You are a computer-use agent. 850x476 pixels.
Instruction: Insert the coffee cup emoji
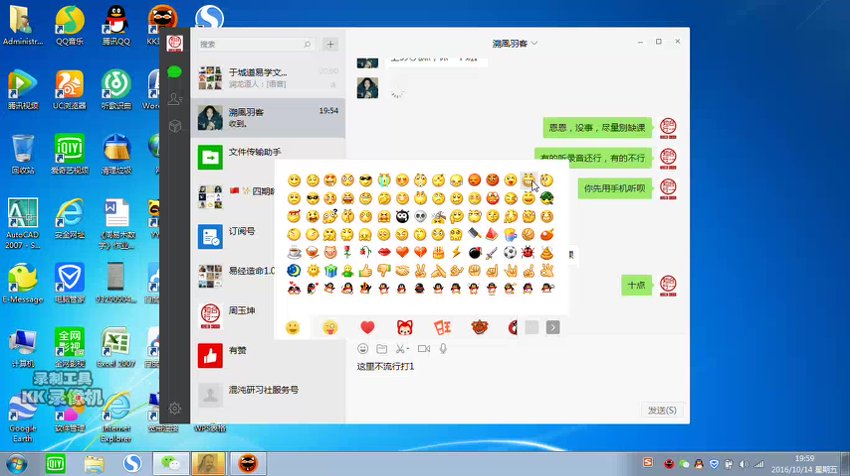pyautogui.click(x=294, y=253)
